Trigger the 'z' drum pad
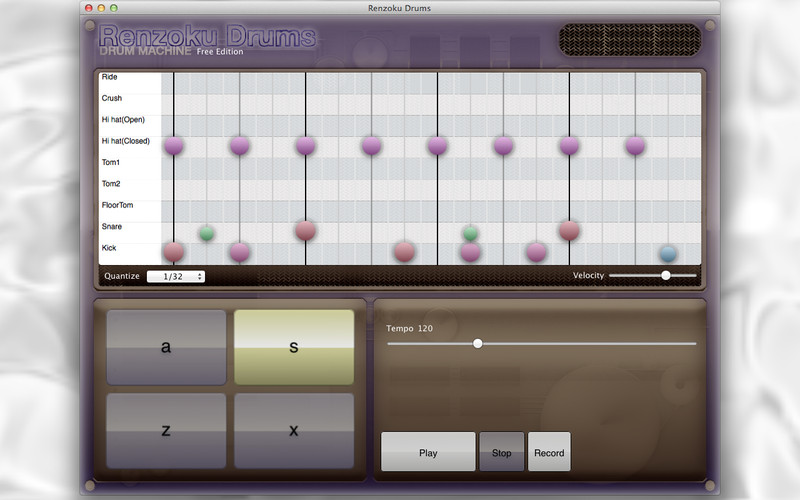Image resolution: width=800 pixels, height=500 pixels. click(166, 431)
